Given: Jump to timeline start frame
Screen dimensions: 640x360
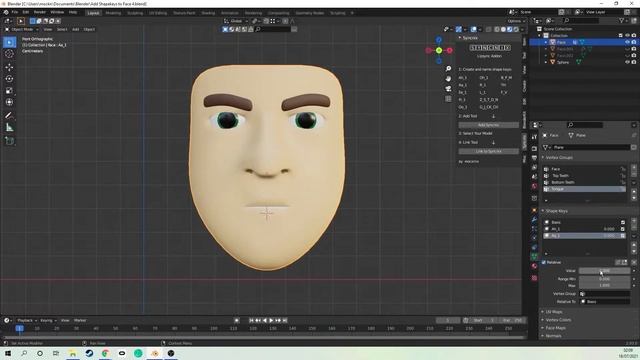Looking at the screenshot, I should (251, 320).
